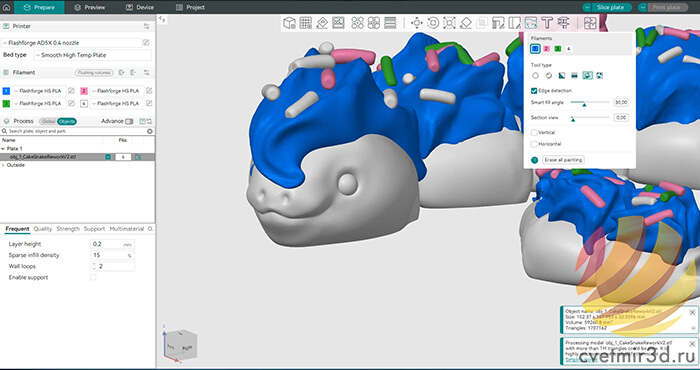Select the Text shape tool
Viewport: 700px width, 370px height.
547,23
